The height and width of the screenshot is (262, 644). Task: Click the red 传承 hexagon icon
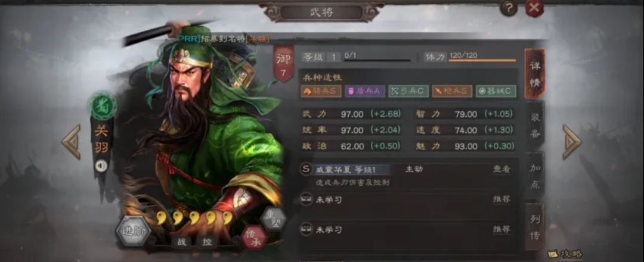point(255,238)
